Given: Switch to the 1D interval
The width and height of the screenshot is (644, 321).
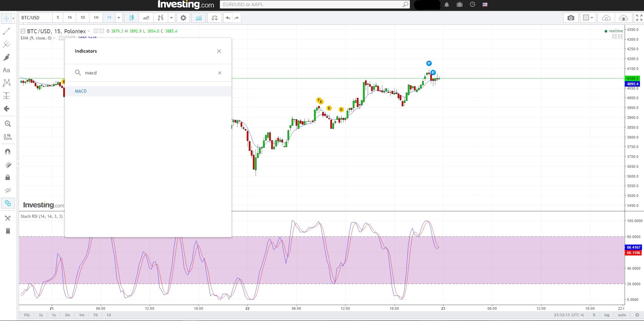Looking at the screenshot, I should pyautogui.click(x=83, y=18).
